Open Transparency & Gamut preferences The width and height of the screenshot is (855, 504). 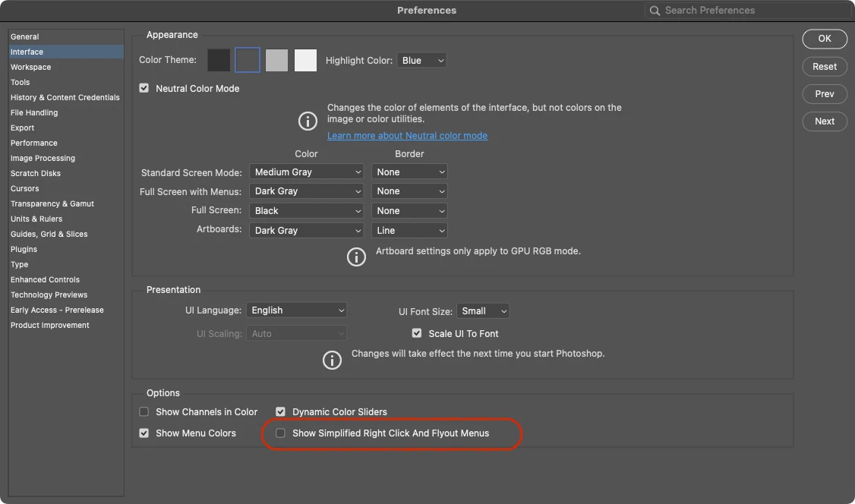pyautogui.click(x=66, y=203)
